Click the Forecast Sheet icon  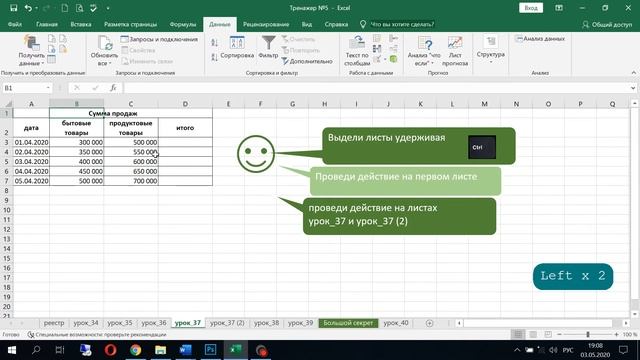tap(455, 42)
